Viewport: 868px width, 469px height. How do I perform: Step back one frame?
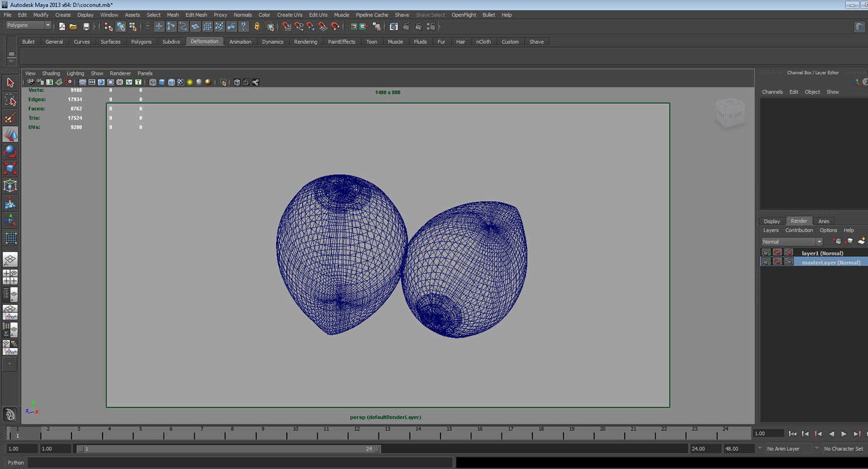pos(805,434)
